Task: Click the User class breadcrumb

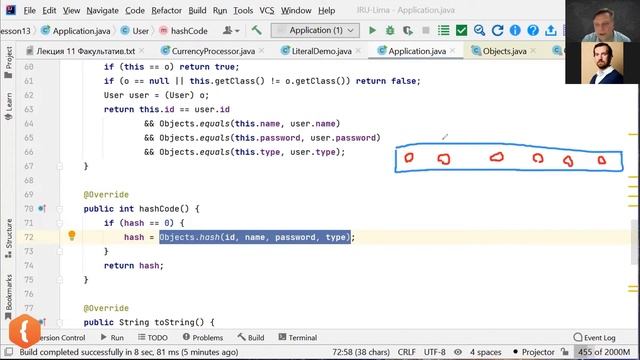Action: [x=135, y=31]
